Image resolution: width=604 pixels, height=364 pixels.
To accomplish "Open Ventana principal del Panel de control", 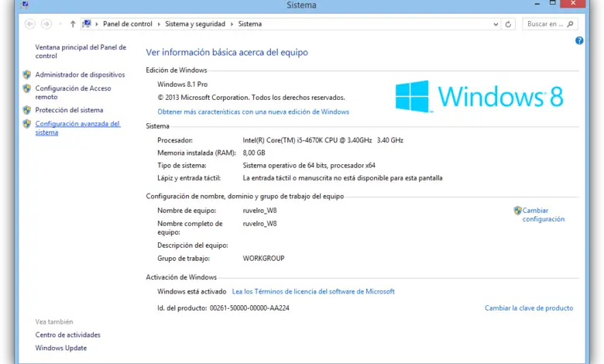I will (x=81, y=51).
